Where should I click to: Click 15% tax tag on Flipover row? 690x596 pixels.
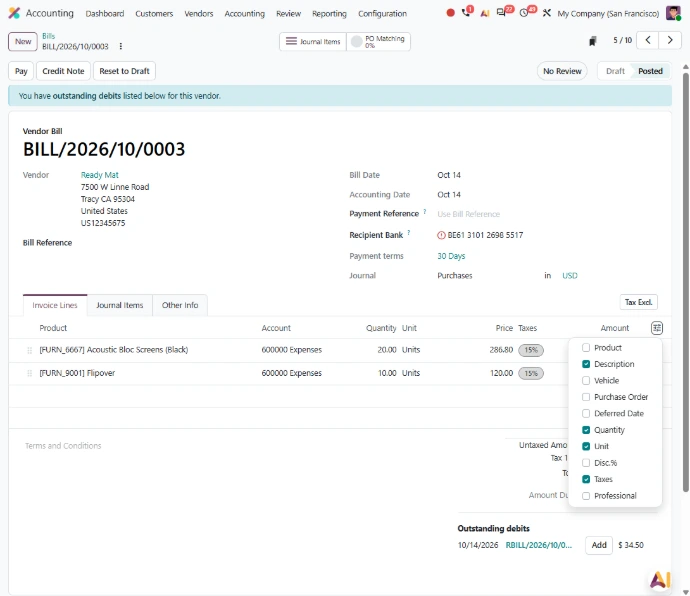(x=531, y=373)
